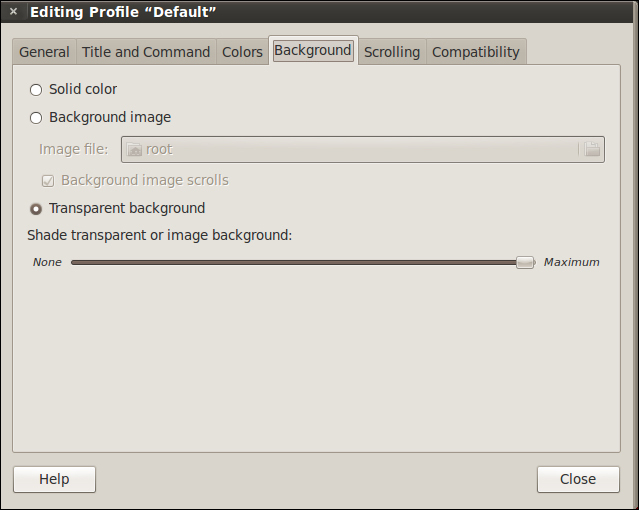Click the Maximum label beside the slider

(571, 262)
